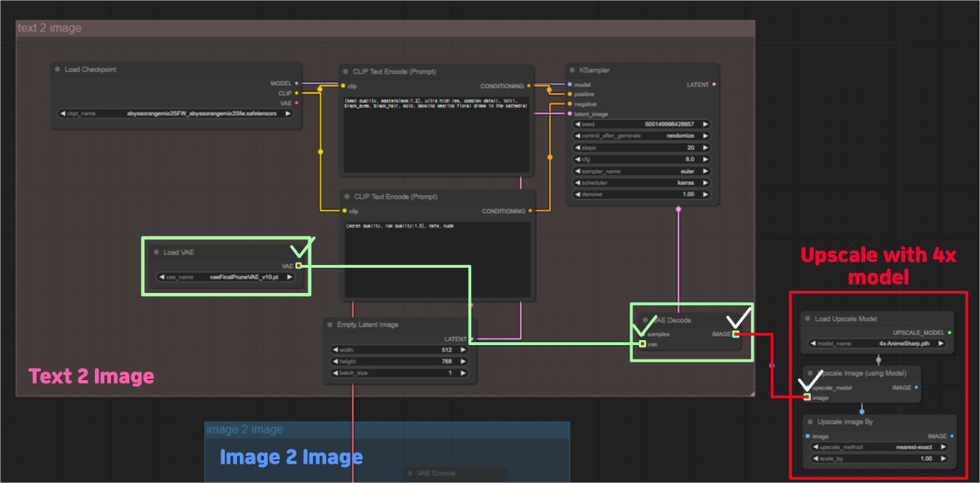The width and height of the screenshot is (980, 483).
Task: Decrease steps value with left arrow
Action: pos(577,148)
